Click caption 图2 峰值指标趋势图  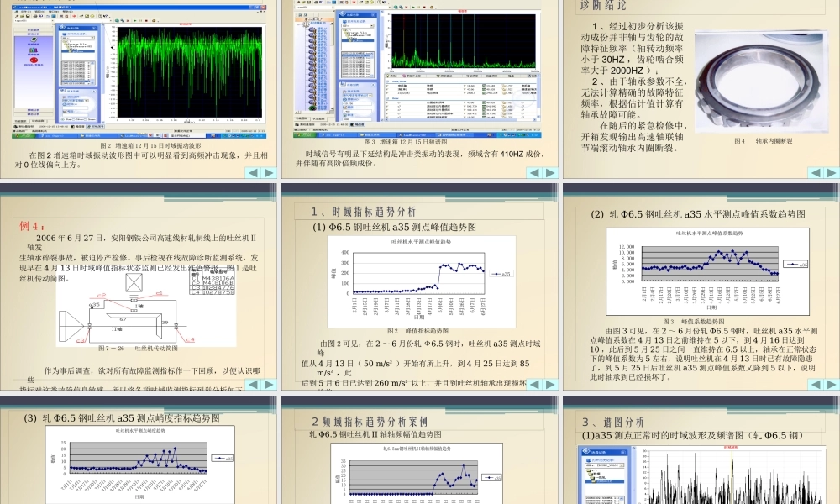coord(417,331)
